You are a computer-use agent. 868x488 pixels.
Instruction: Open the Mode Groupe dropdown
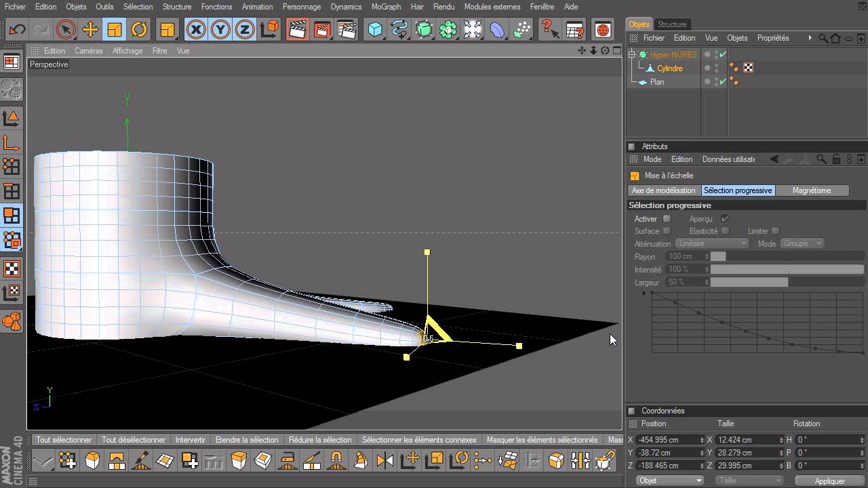pos(802,243)
